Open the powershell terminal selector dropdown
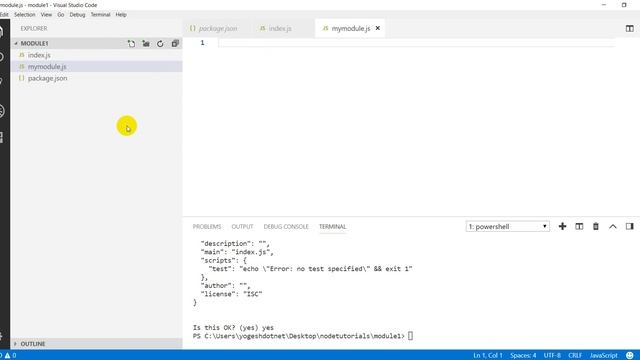 (507, 227)
